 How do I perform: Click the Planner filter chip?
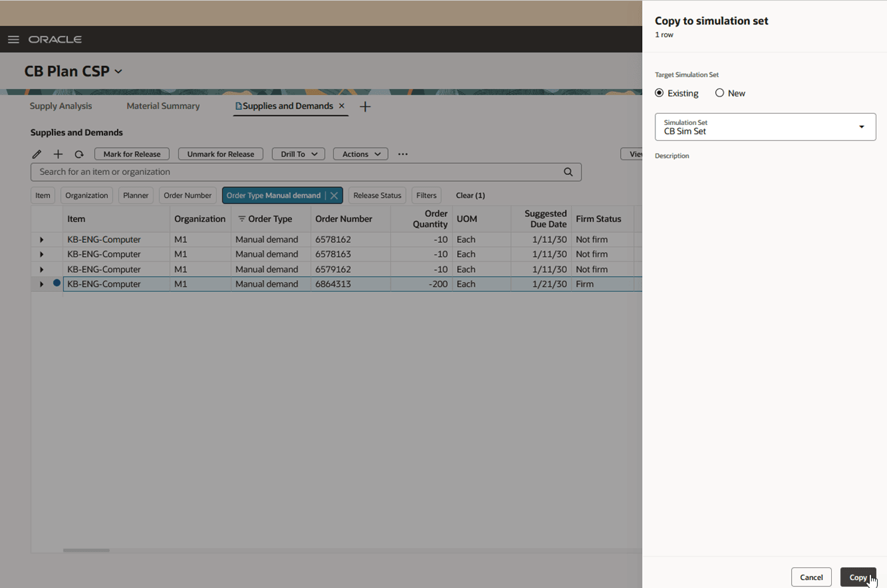tap(136, 196)
